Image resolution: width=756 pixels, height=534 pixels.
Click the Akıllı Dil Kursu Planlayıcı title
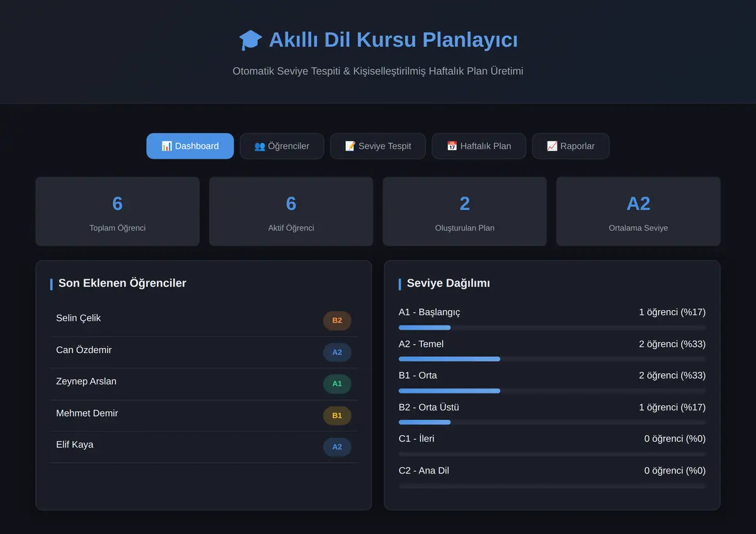393,40
